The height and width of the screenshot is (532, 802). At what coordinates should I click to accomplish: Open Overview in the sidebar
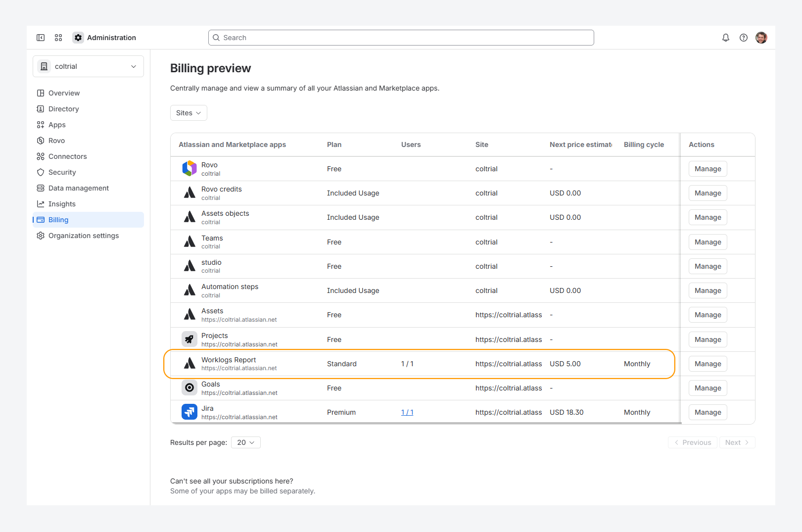pos(88,93)
